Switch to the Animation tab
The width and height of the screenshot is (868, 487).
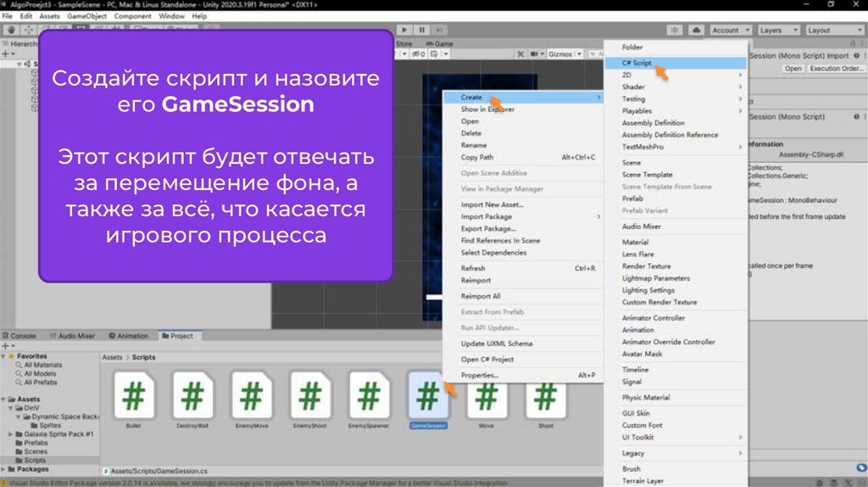click(x=129, y=336)
